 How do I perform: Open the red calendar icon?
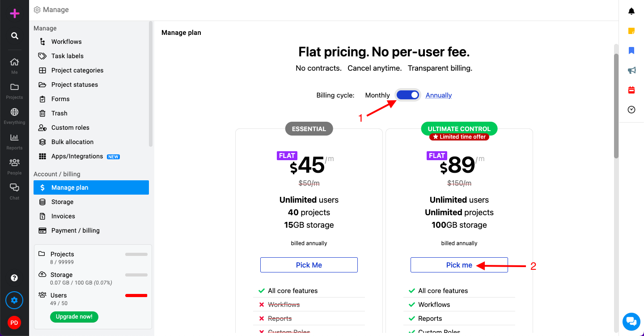click(x=631, y=90)
